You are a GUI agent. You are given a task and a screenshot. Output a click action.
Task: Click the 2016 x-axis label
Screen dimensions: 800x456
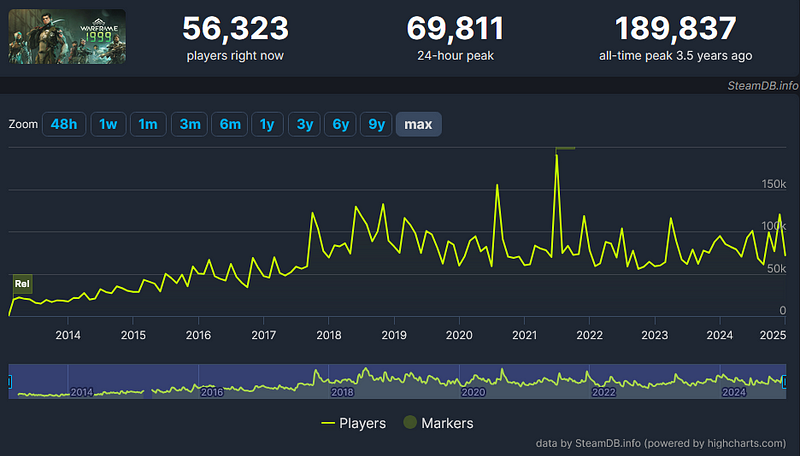coord(198,335)
